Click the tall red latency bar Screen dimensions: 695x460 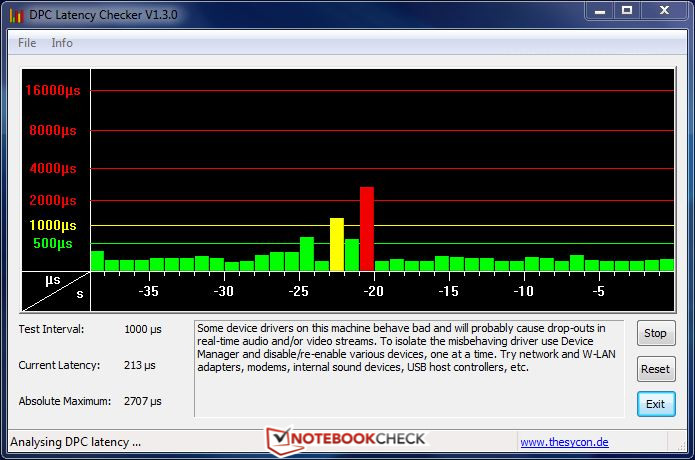(367, 229)
